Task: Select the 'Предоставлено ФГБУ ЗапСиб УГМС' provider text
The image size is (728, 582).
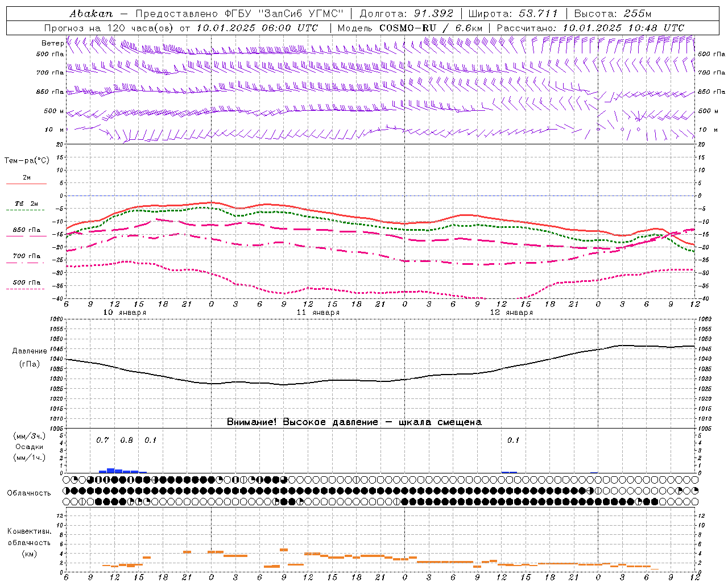Action: tap(239, 13)
